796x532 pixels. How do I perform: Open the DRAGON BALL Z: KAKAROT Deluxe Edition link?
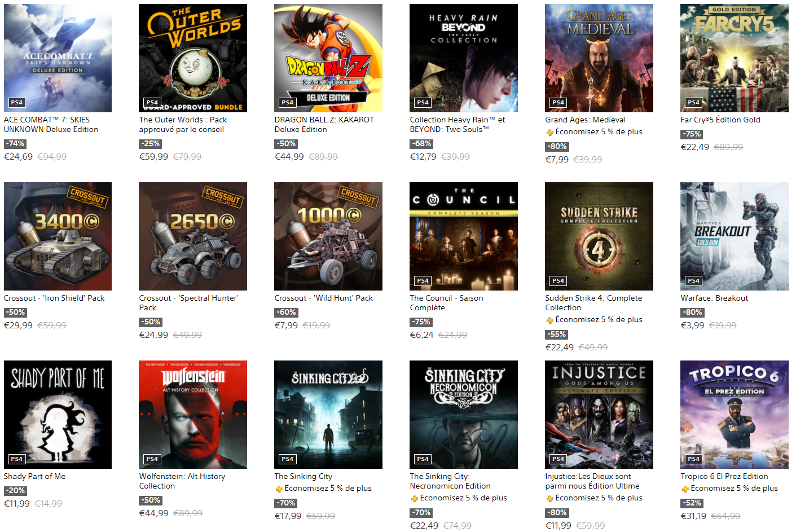coord(324,125)
